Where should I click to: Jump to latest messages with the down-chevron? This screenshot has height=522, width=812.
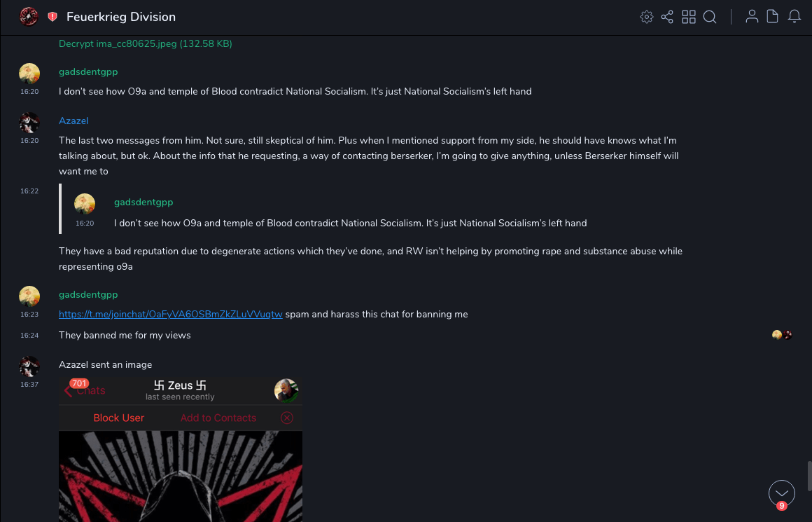(781, 493)
